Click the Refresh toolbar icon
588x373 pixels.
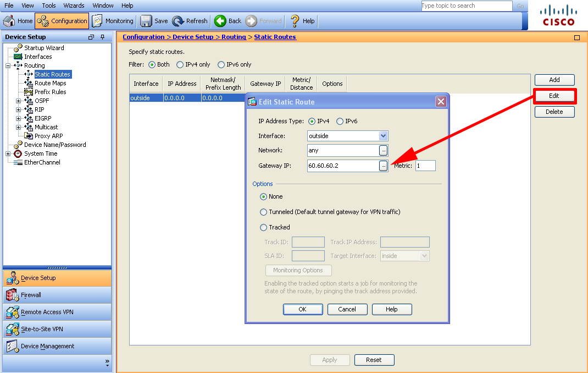(x=177, y=21)
